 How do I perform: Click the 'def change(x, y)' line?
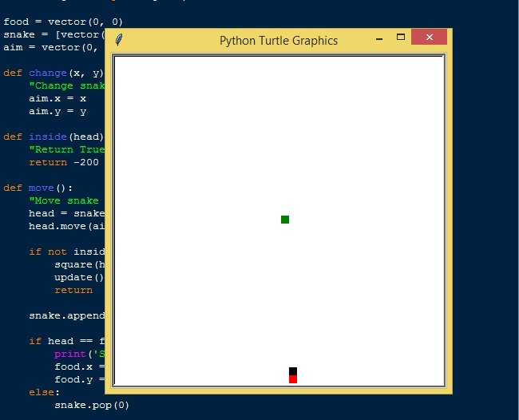[x=53, y=73]
